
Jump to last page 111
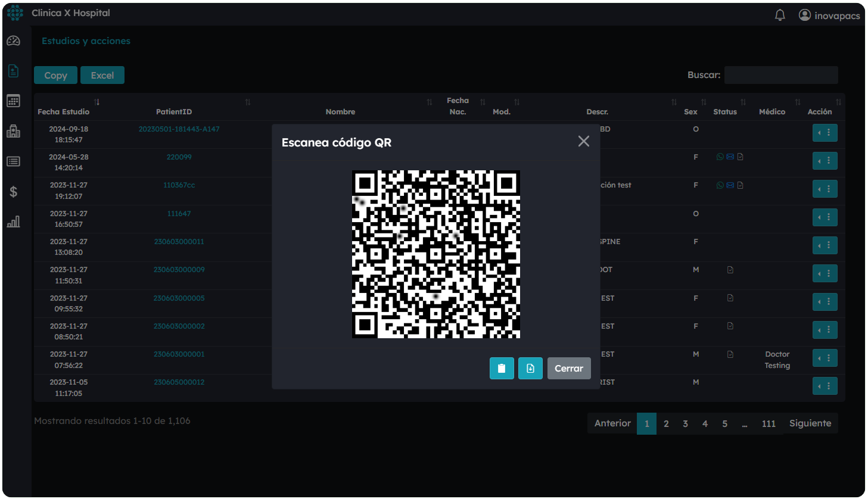coord(769,423)
